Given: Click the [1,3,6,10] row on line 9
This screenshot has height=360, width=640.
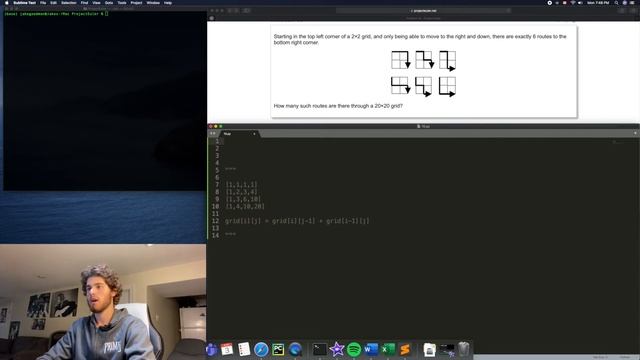Looking at the screenshot, I should [243, 199].
